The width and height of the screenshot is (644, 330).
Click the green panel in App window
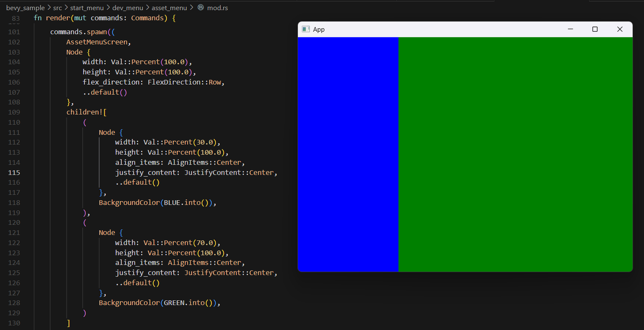pos(515,155)
